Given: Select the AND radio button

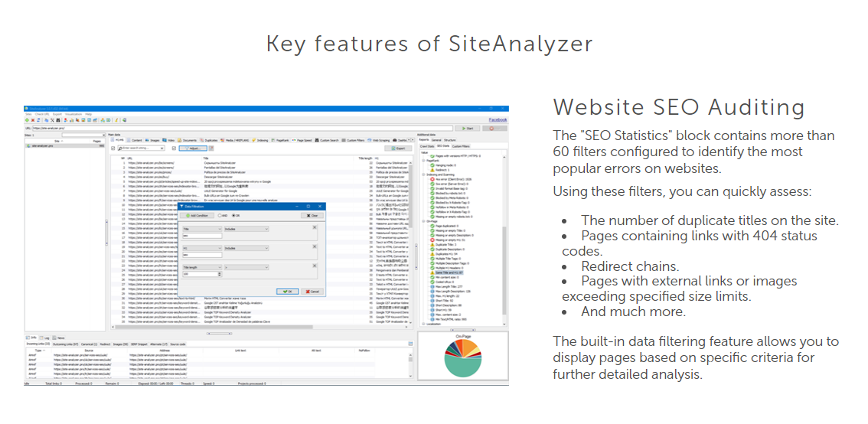Looking at the screenshot, I should (x=220, y=215).
